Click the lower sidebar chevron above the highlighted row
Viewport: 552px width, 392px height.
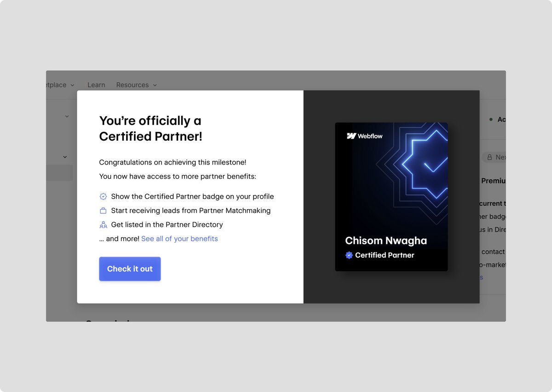tap(65, 157)
